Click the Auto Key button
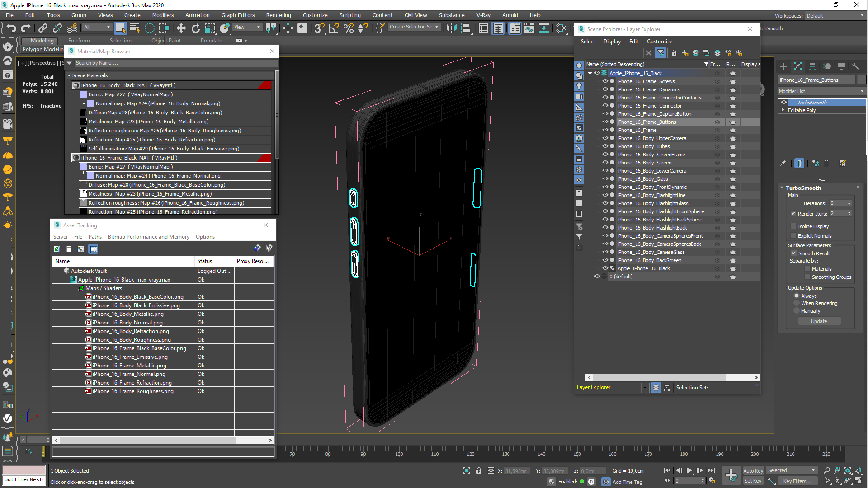868x488 pixels. pyautogui.click(x=753, y=471)
